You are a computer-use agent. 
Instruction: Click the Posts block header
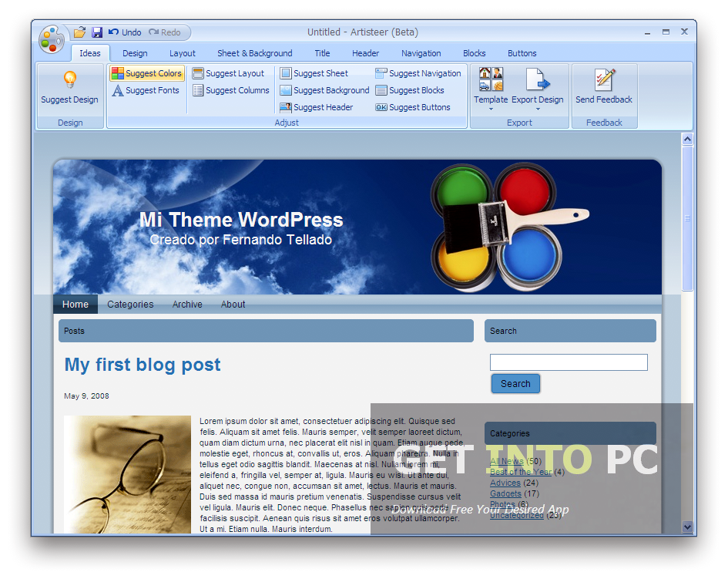coord(266,331)
